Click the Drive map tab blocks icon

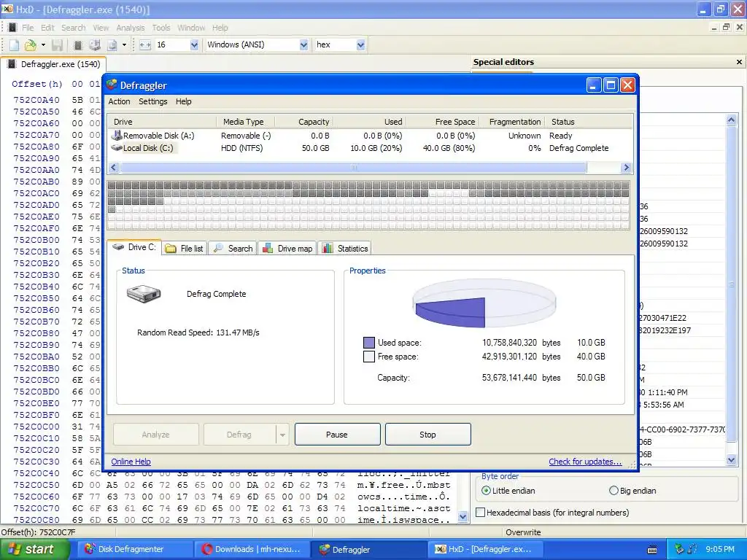point(268,248)
